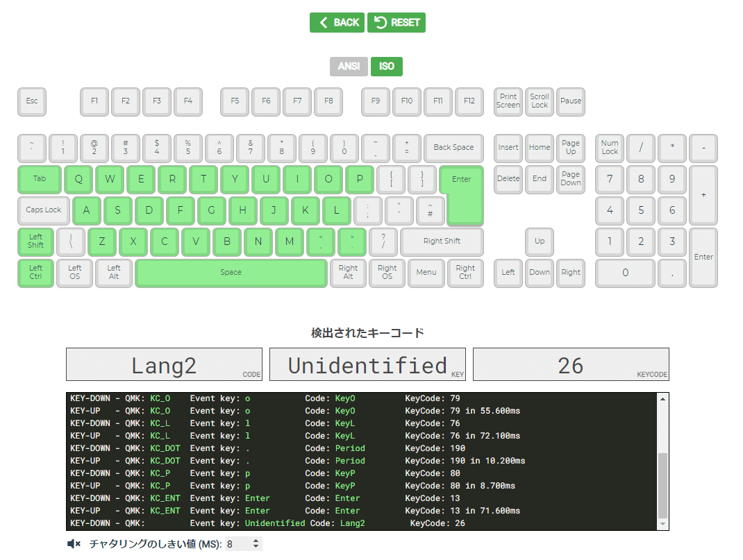Click the numpad asterisk key

672,148
